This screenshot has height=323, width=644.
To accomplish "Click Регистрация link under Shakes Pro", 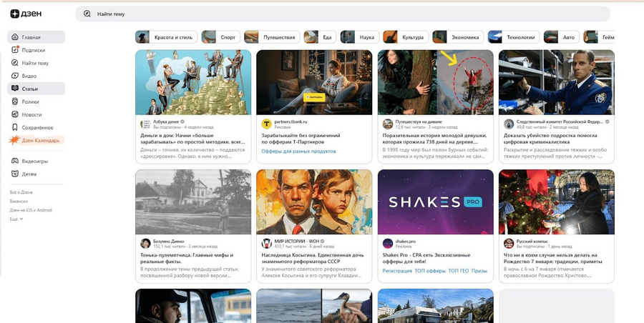I will (x=397, y=271).
